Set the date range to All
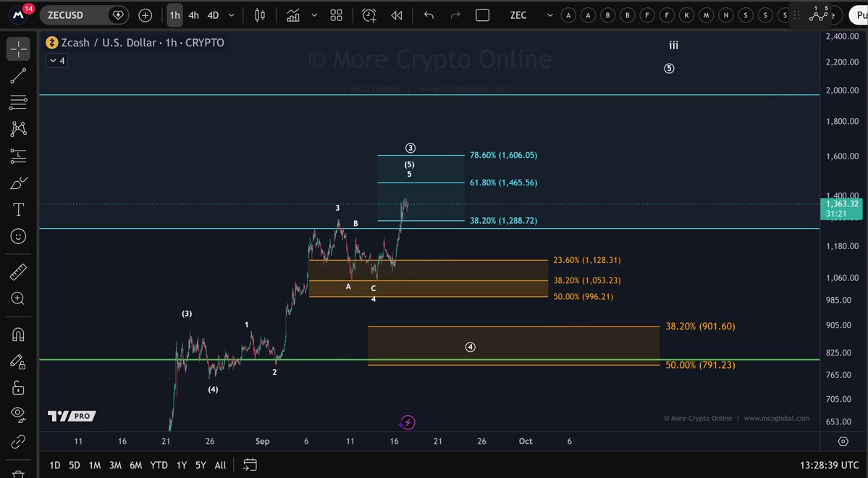This screenshot has height=478, width=868. click(220, 465)
